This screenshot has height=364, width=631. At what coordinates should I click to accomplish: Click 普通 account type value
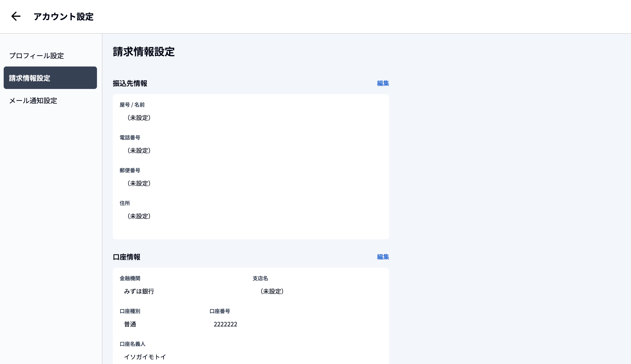tap(130, 324)
